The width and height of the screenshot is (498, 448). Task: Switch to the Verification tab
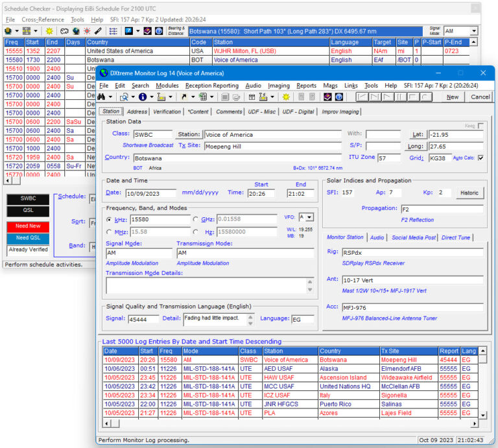(x=167, y=112)
